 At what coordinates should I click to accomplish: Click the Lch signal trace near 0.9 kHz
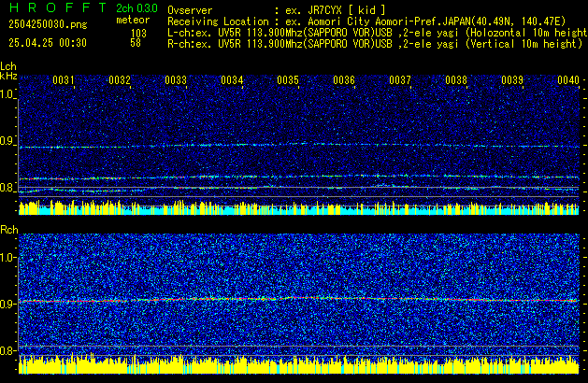point(299,146)
